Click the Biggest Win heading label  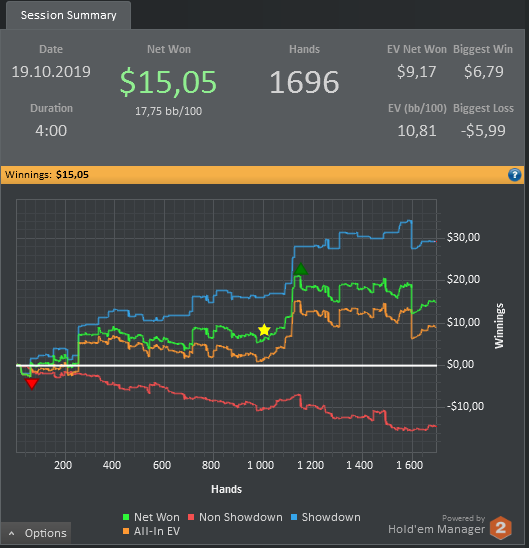pyautogui.click(x=483, y=49)
